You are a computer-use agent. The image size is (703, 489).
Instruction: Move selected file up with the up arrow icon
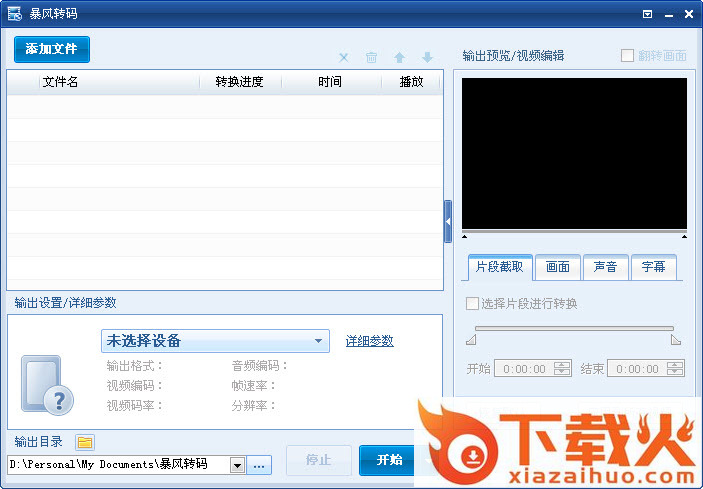(x=399, y=57)
